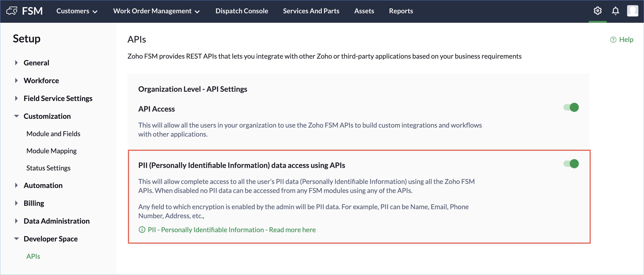Disable the PII data access toggle
The image size is (644, 275).
(571, 164)
